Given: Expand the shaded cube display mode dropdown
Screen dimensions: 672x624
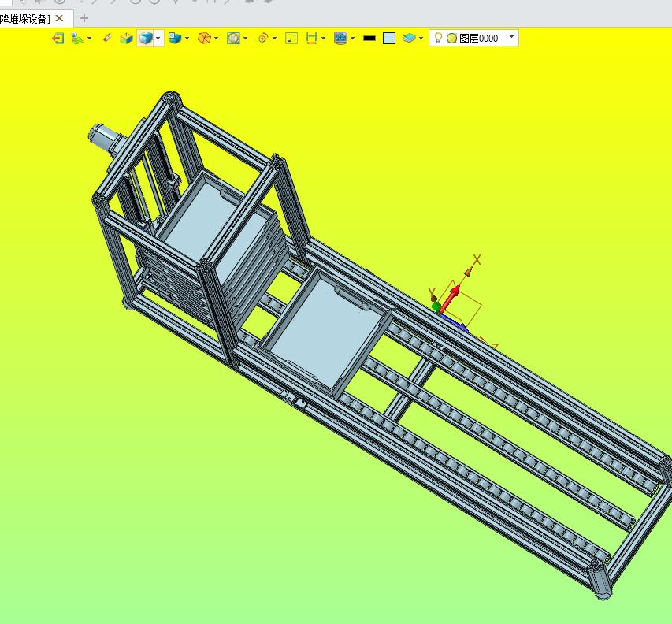Looking at the screenshot, I should pos(158,38).
